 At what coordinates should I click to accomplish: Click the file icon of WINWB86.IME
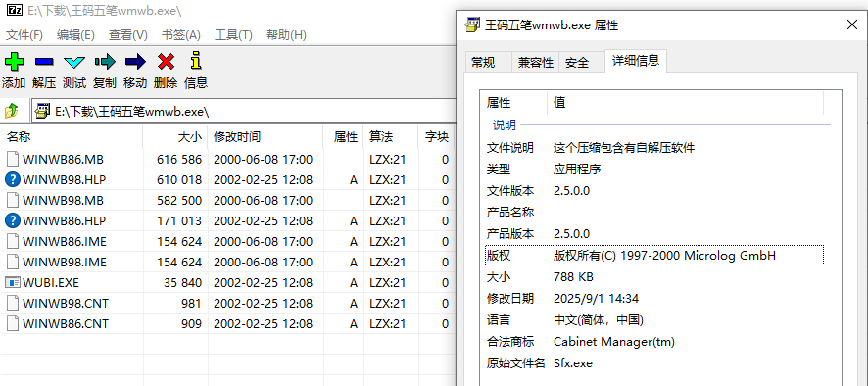click(13, 241)
